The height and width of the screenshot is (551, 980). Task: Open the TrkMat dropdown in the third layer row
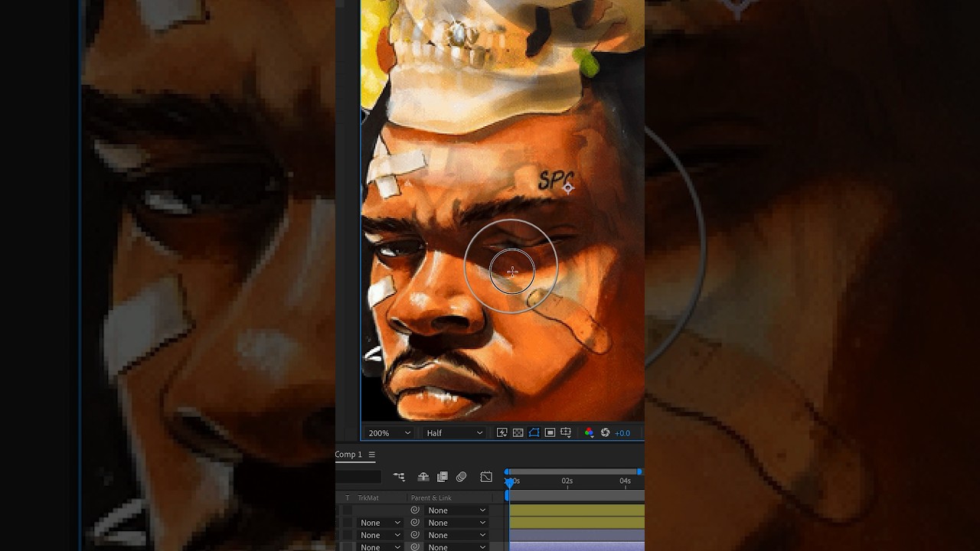click(x=381, y=535)
